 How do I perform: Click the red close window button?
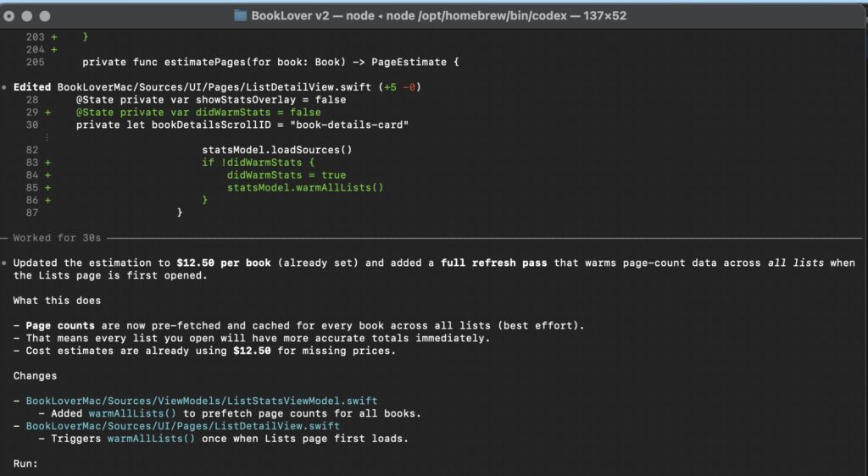click(8, 16)
